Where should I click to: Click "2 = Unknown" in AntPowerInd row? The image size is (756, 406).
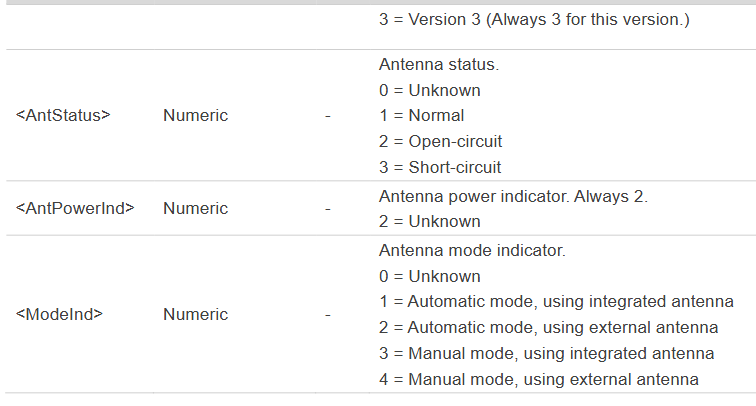tap(430, 221)
